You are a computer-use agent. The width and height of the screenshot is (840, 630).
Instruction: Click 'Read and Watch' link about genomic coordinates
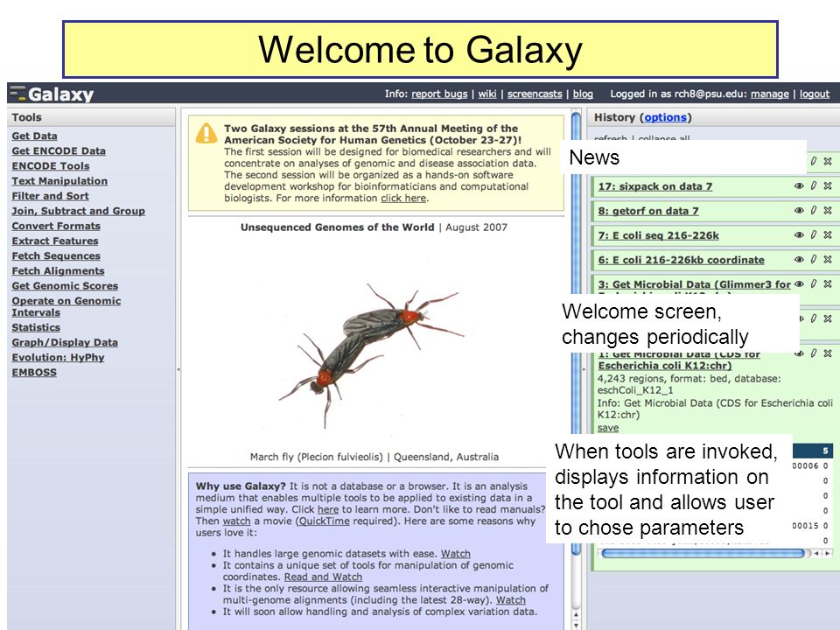(x=323, y=577)
